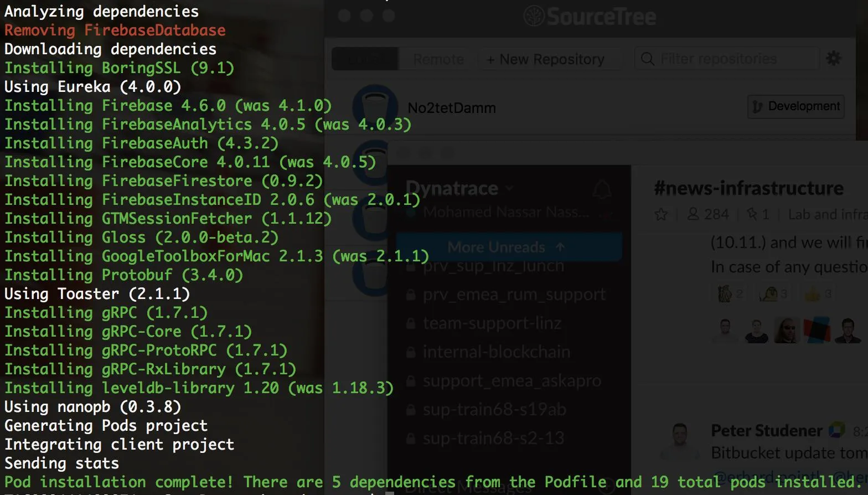Click + New Repository in SourceTree
868x495 pixels.
coord(546,59)
